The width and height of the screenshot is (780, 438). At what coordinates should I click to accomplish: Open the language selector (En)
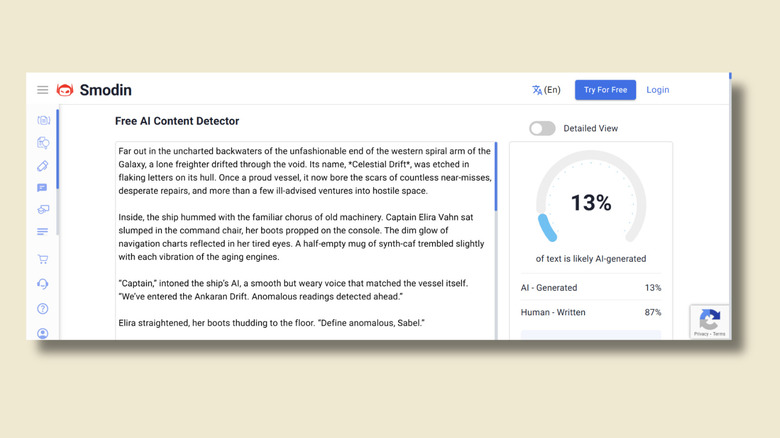[546, 90]
